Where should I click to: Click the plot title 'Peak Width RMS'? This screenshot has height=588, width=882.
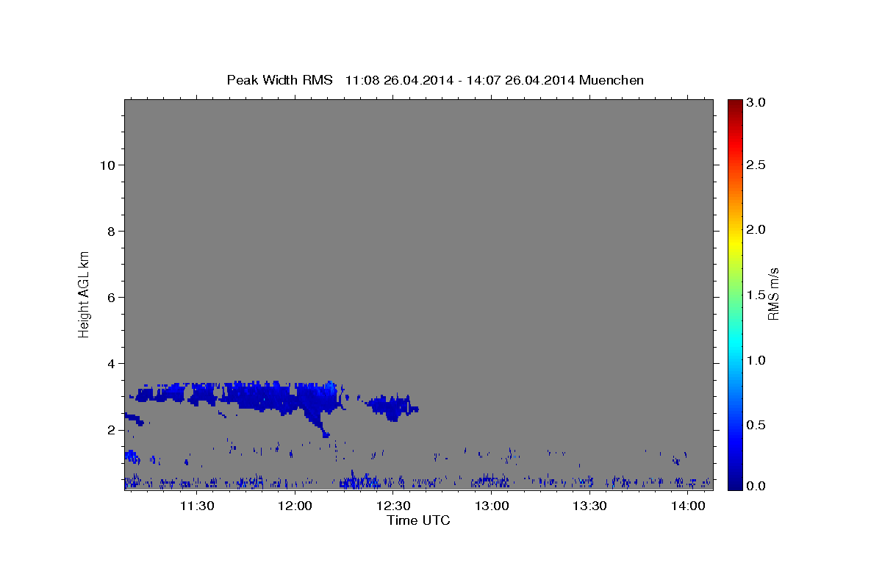click(279, 80)
